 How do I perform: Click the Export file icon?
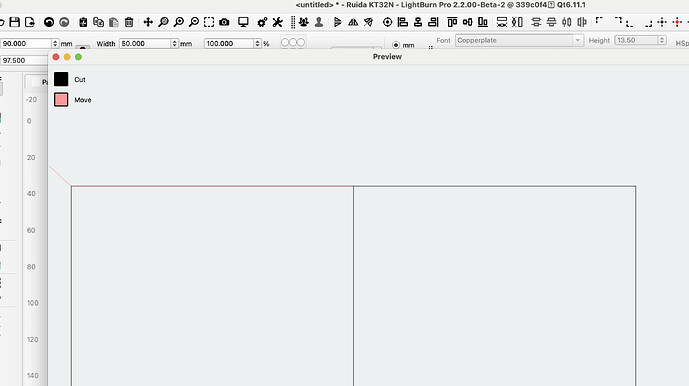[30, 22]
